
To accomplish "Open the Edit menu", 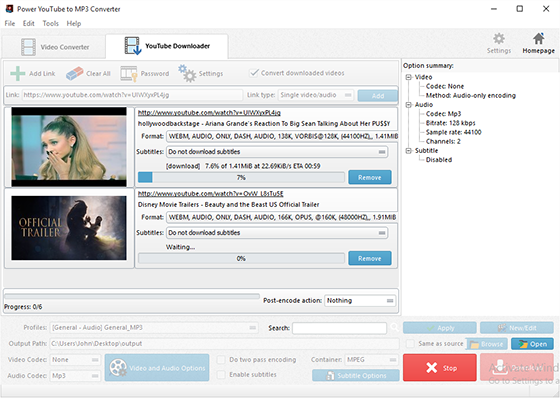I will 29,24.
